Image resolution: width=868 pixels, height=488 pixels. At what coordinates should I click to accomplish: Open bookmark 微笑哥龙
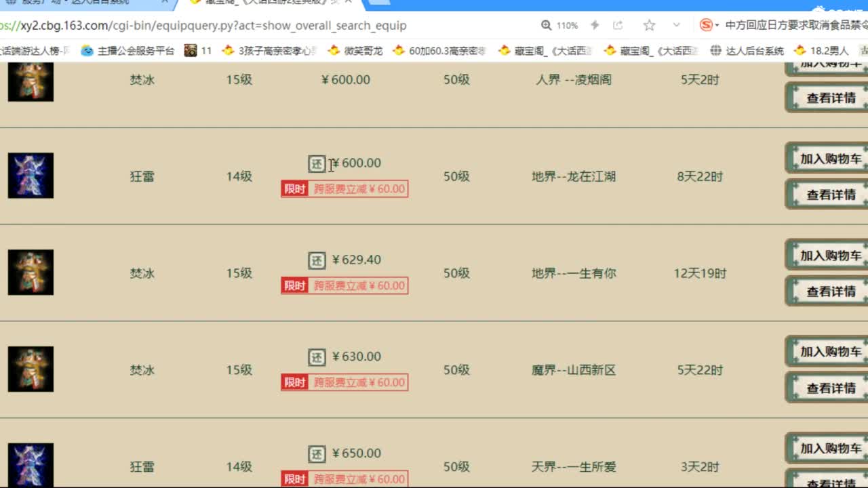(x=355, y=51)
